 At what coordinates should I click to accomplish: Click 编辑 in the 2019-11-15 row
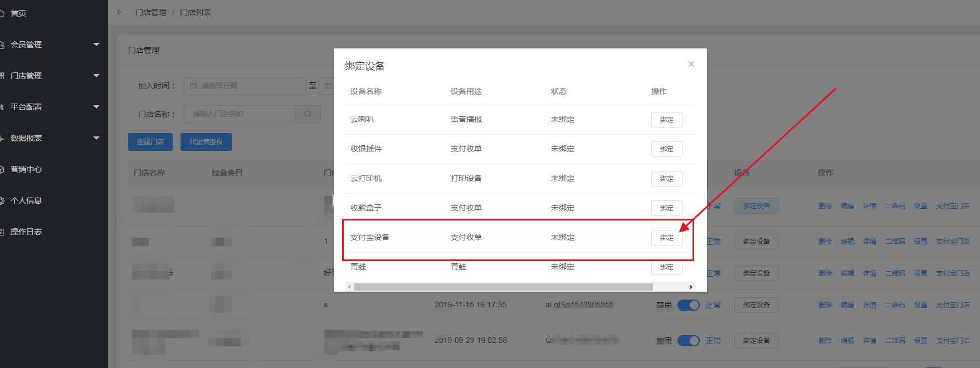pyautogui.click(x=847, y=305)
